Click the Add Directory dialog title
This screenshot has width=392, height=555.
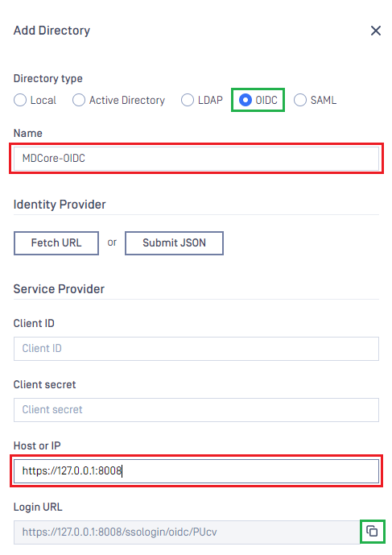pyautogui.click(x=52, y=31)
